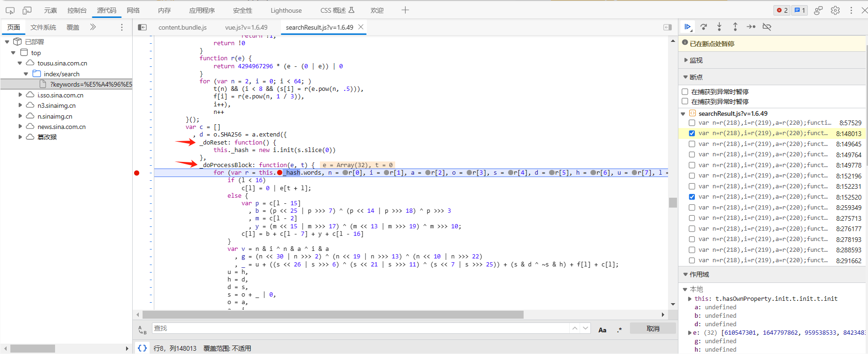Go to previous search match
Screen dimensions: 868x354
click(x=575, y=328)
